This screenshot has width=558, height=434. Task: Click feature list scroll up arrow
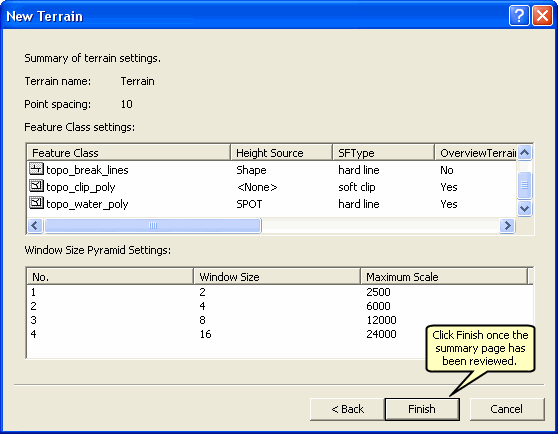tap(525, 153)
